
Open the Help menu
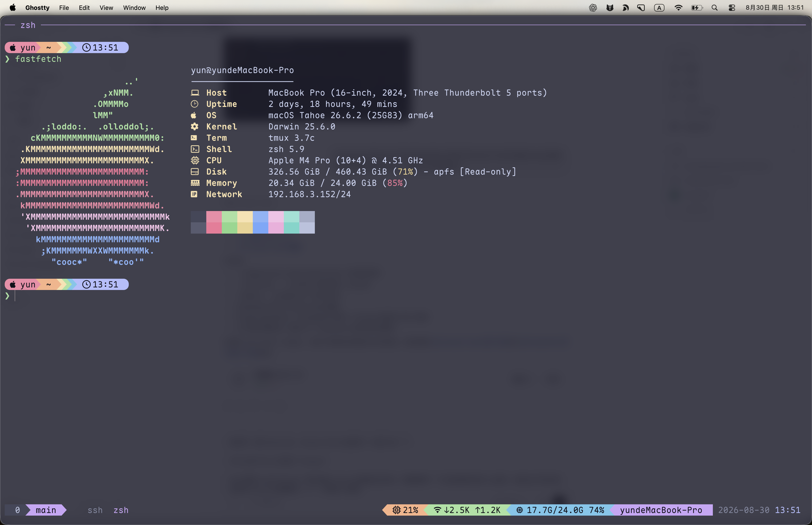(162, 8)
